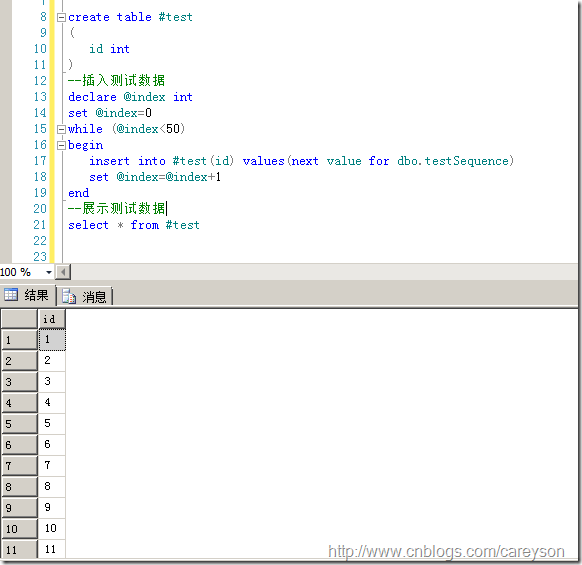The height and width of the screenshot is (565, 582).
Task: Switch to the 结果 results tab
Action: (x=28, y=295)
